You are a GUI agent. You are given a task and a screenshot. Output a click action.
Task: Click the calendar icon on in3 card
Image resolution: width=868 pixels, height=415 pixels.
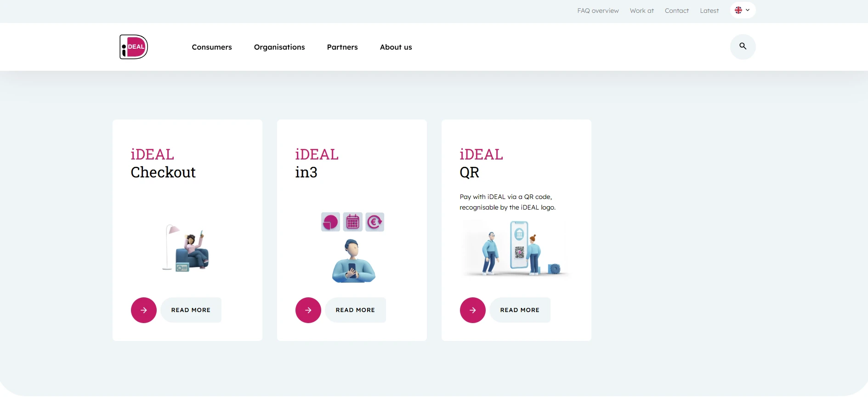pos(352,222)
